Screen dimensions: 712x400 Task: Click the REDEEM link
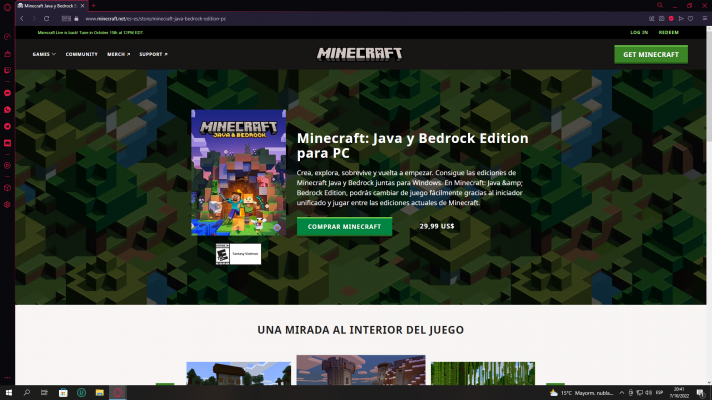[x=668, y=32]
